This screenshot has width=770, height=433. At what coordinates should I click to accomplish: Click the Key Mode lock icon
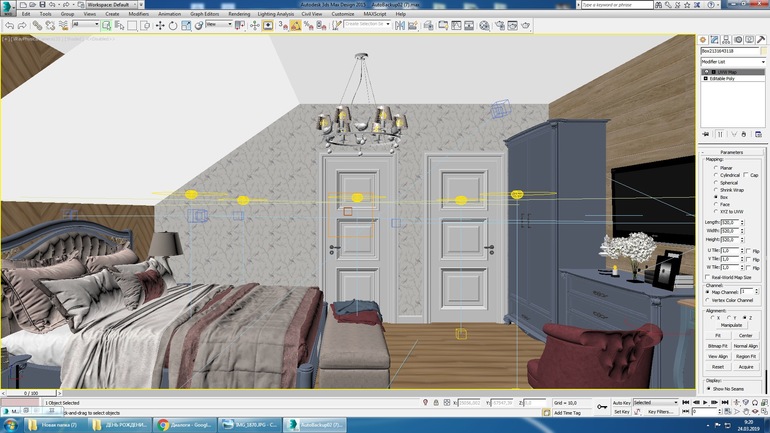click(602, 406)
